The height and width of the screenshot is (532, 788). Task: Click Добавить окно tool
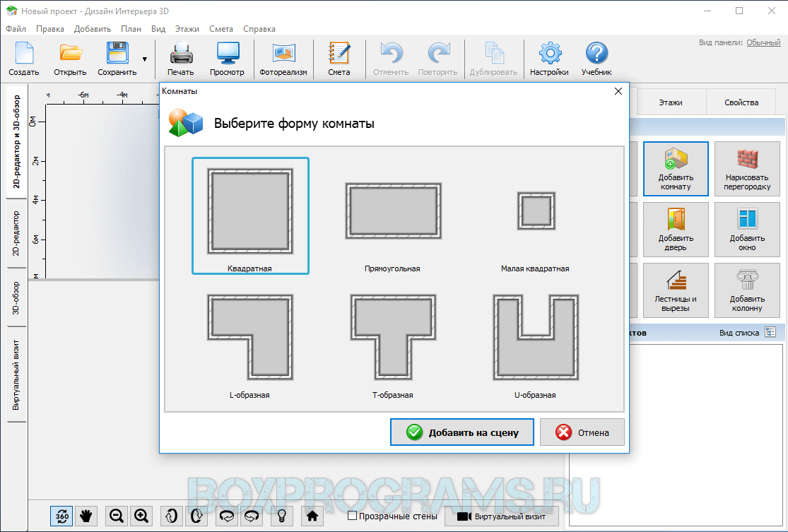(x=747, y=230)
